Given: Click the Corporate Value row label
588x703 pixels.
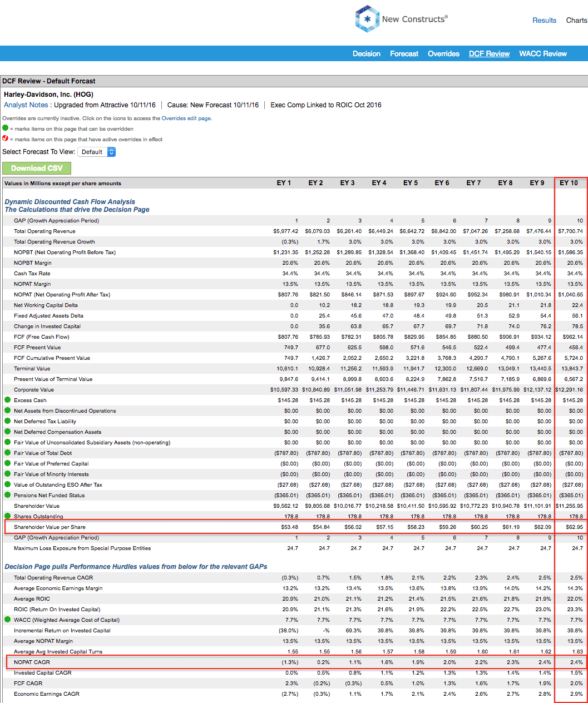Looking at the screenshot, I should point(34,390).
